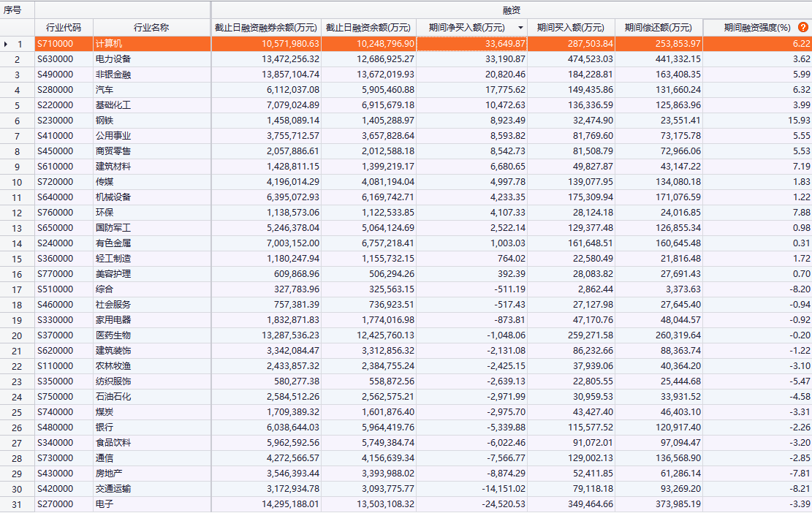Screen dimensions: 812x513
Task: Click the 期间偿还额(万元) column header
Action: 658,28
